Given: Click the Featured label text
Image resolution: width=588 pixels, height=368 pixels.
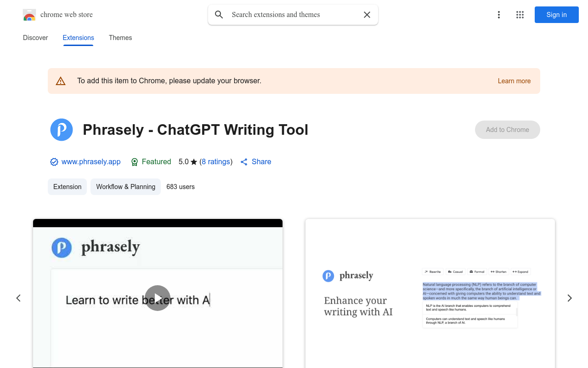Looking at the screenshot, I should click(156, 162).
